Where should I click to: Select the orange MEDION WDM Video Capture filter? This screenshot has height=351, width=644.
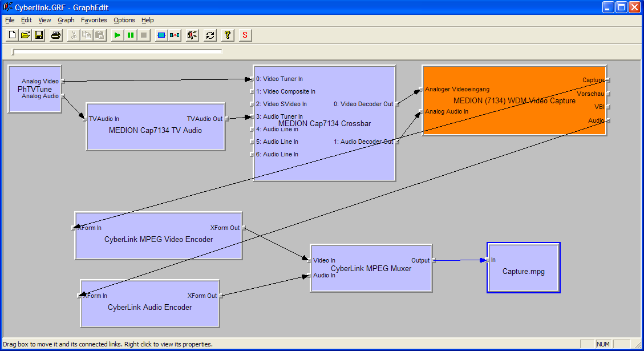tap(513, 120)
